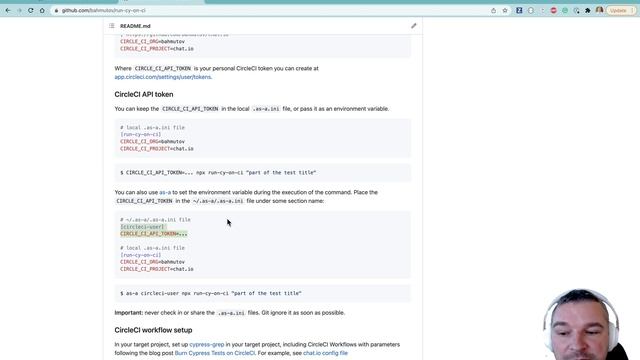Screen dimensions: 640x360
Task: Click the README.md file title
Action: pos(135,26)
